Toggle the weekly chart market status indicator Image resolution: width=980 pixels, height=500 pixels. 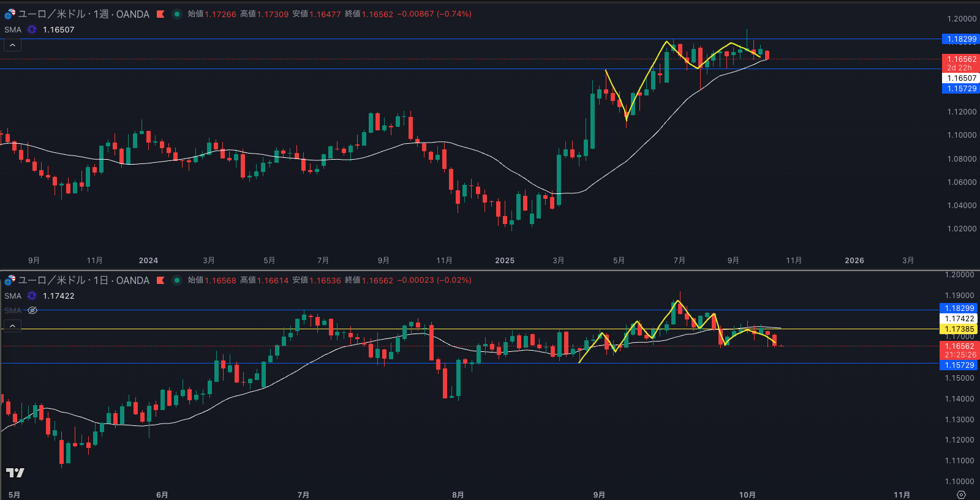[x=177, y=14]
